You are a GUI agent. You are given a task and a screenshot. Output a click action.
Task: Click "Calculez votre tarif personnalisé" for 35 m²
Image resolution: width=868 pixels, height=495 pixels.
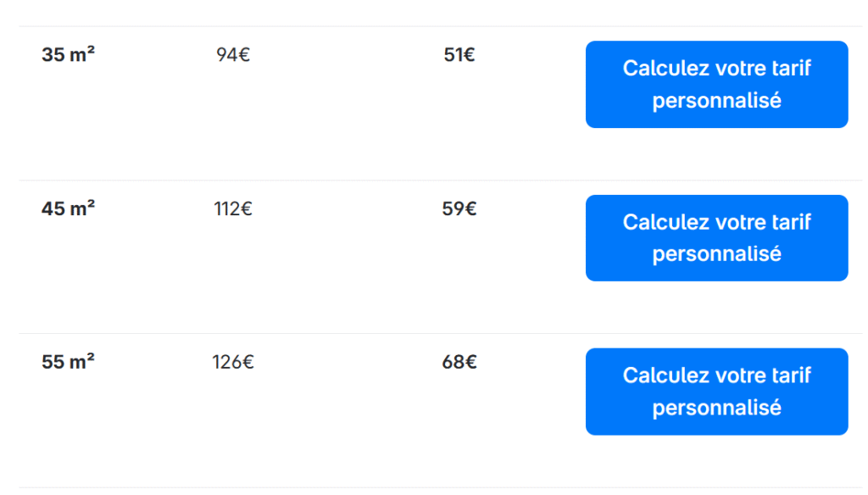(x=716, y=83)
